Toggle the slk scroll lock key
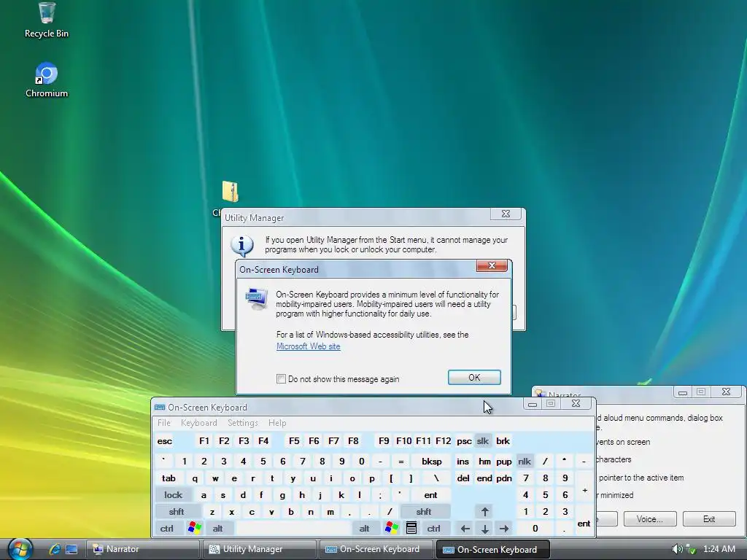Image resolution: width=747 pixels, height=560 pixels. pos(483,441)
